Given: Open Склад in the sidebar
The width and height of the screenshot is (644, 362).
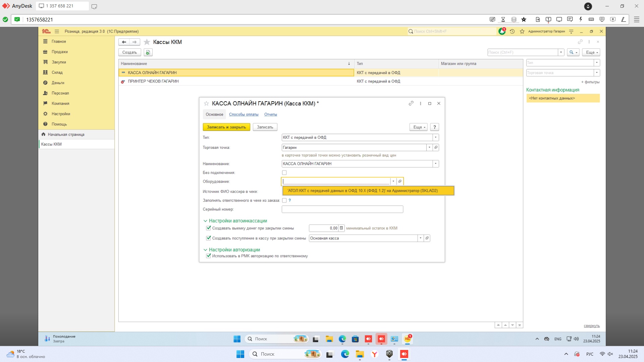Looking at the screenshot, I should coord(57,72).
